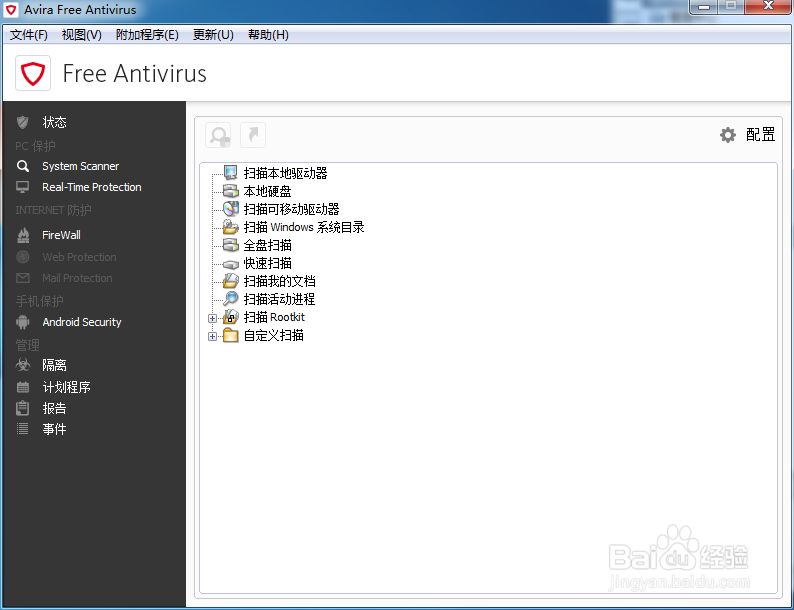Click the 扫描 Rootkit lock icon
Viewport: 794px width, 610px height.
coord(230,317)
